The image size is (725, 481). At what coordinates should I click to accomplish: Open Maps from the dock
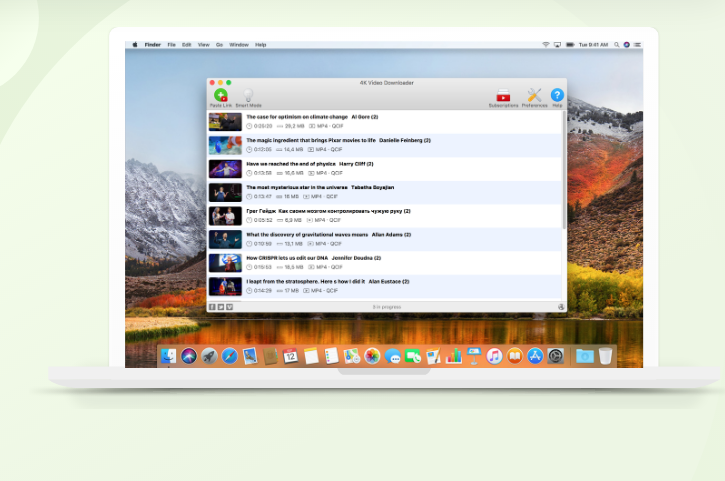click(351, 356)
